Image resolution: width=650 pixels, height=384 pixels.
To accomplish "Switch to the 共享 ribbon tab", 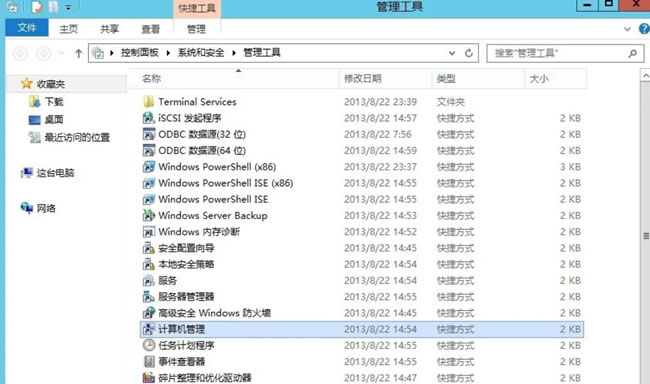I will 109,29.
